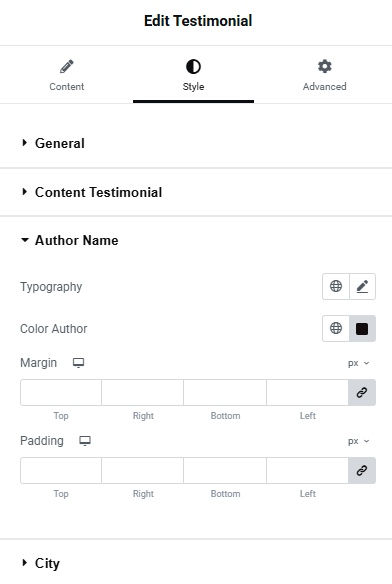This screenshot has height=584, width=392.
Task: Open the Padding px unit dropdown
Action: (358, 441)
